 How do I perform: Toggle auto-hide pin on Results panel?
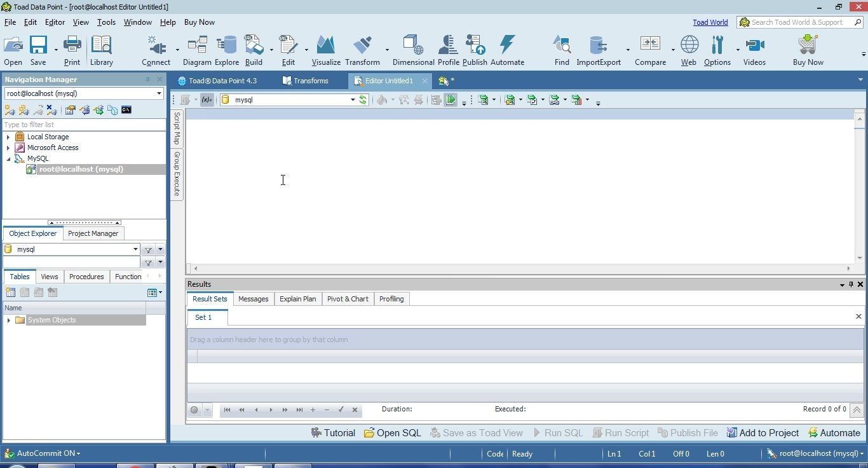[851, 284]
